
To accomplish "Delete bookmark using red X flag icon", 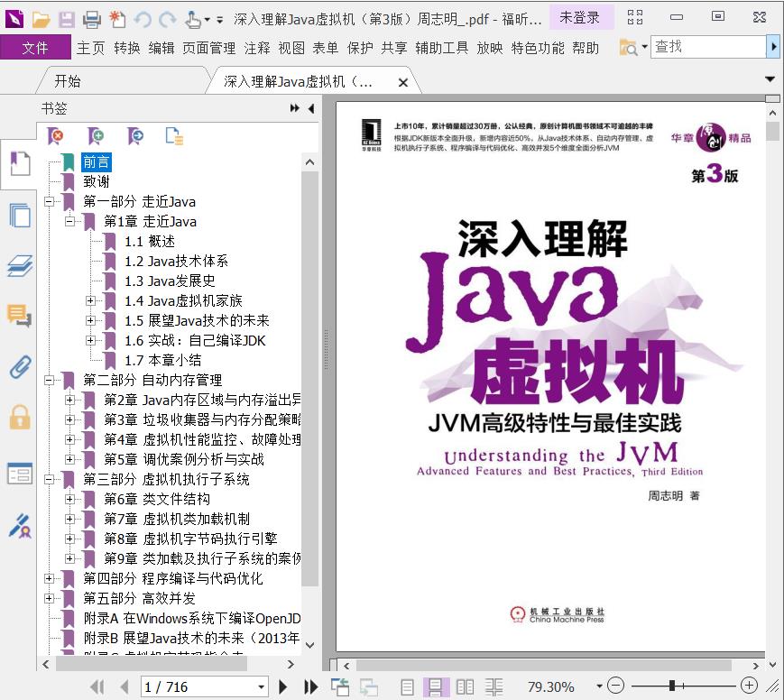I will coord(55,135).
